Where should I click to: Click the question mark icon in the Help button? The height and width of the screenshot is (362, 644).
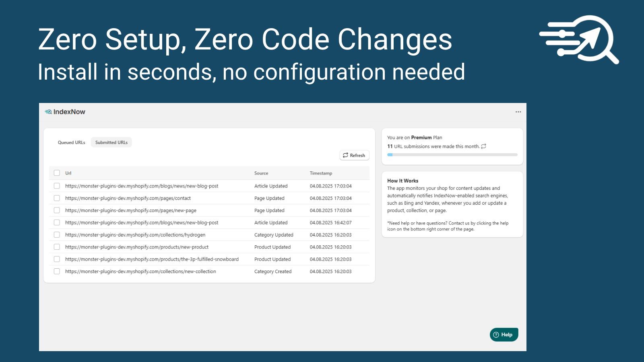point(495,335)
